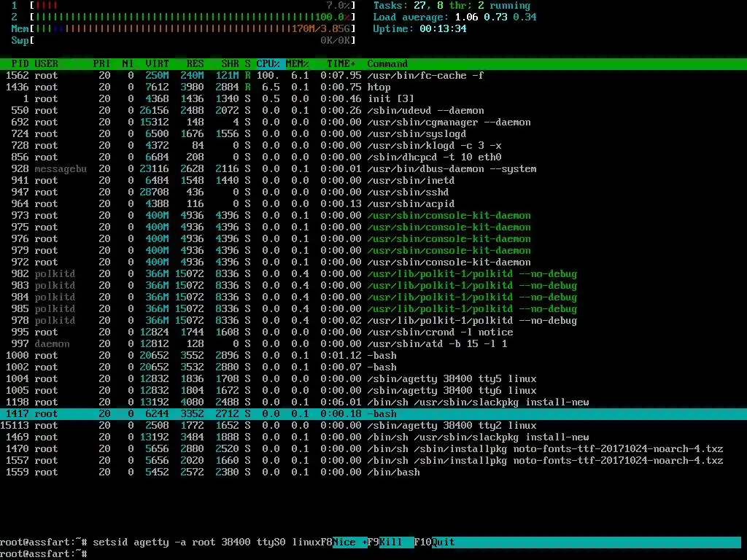Click the F8 Nice + function key

click(x=344, y=542)
